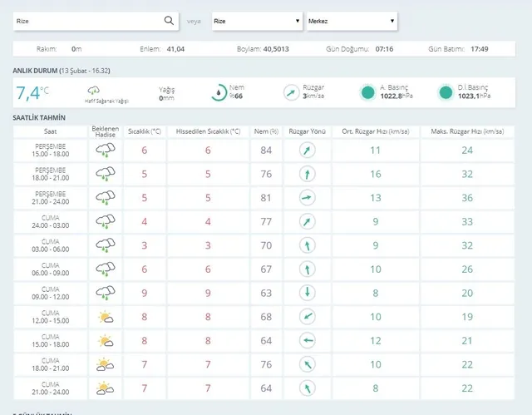Click wind direction icon for Perşembe 18.00 - 21.00
The width and height of the screenshot is (532, 415).
click(x=309, y=175)
